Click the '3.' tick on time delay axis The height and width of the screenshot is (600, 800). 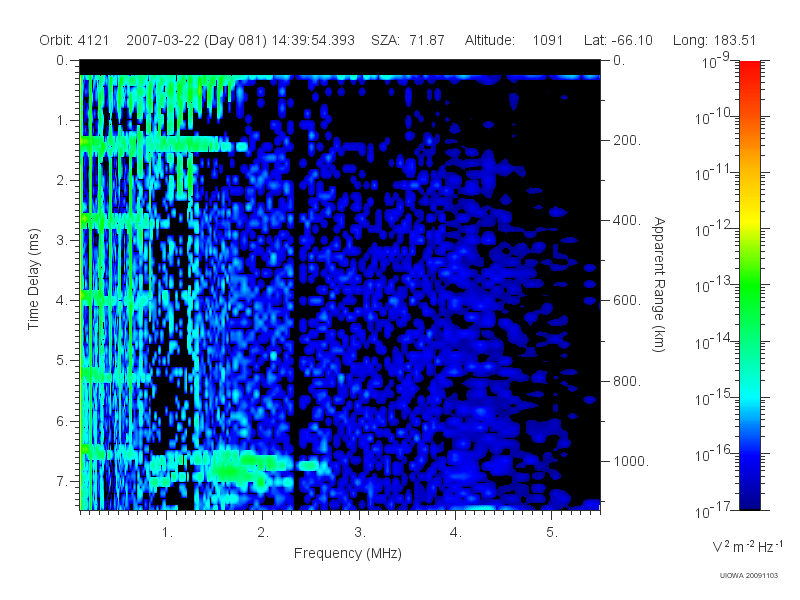62,240
